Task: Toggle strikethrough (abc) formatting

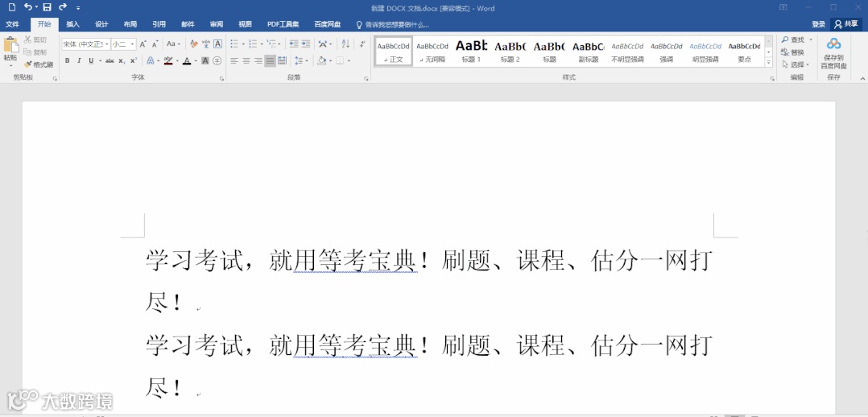Action: pos(110,60)
